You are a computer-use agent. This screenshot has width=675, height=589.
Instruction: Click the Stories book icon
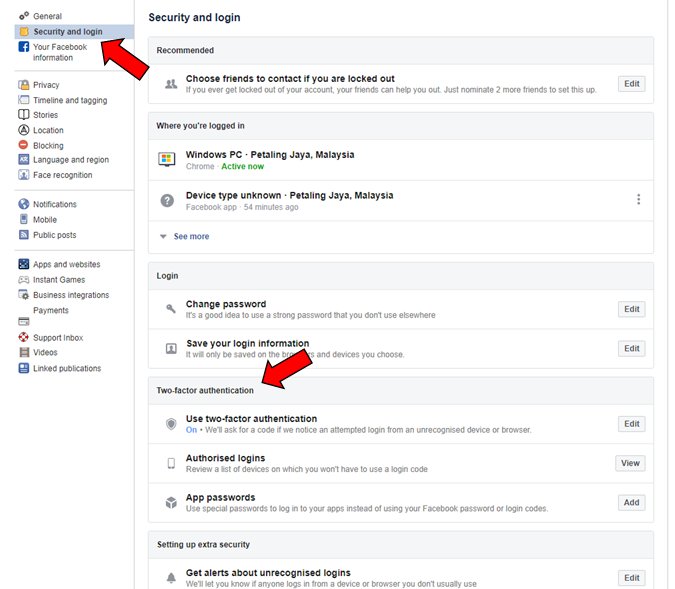(24, 115)
